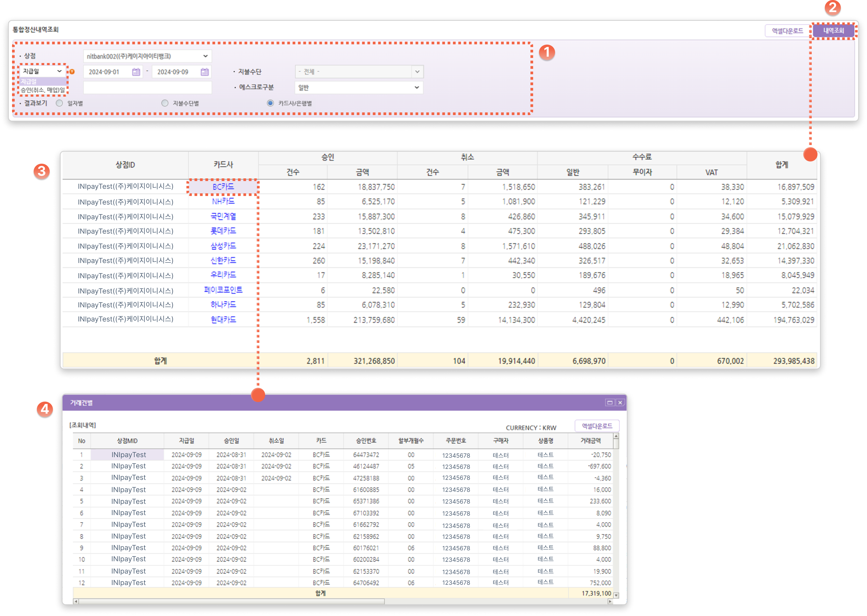Click 엑셀다운로드 in the top panel

point(787,31)
